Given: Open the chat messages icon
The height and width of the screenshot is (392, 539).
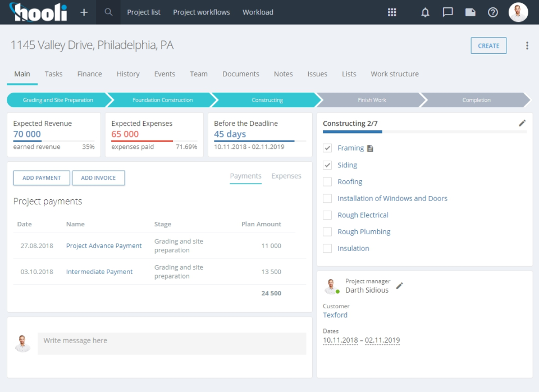Looking at the screenshot, I should click(x=447, y=12).
